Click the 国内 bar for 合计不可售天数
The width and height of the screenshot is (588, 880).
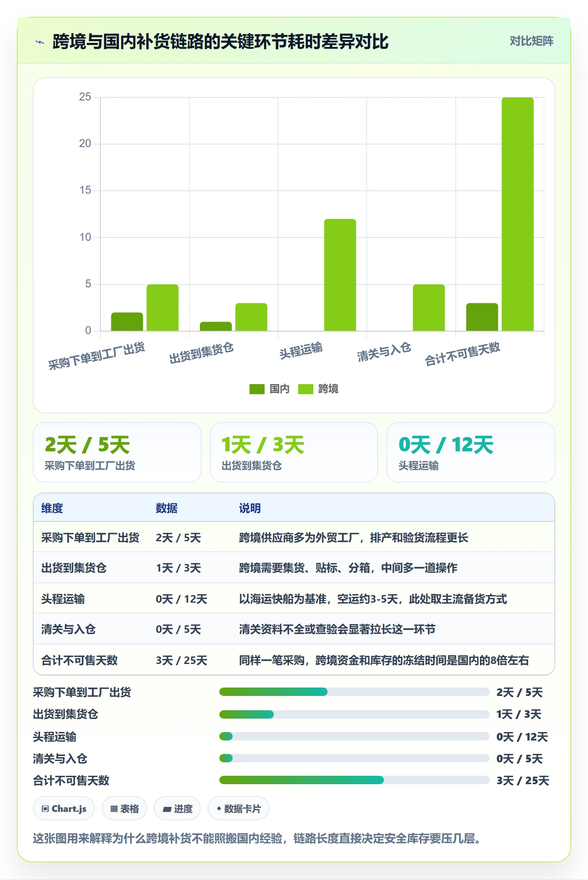[x=482, y=317]
